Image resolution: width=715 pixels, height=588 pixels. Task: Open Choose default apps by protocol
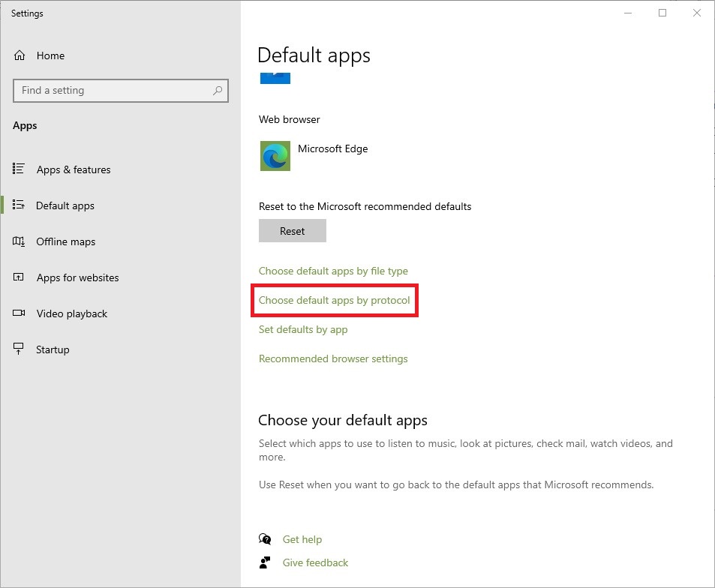(335, 301)
